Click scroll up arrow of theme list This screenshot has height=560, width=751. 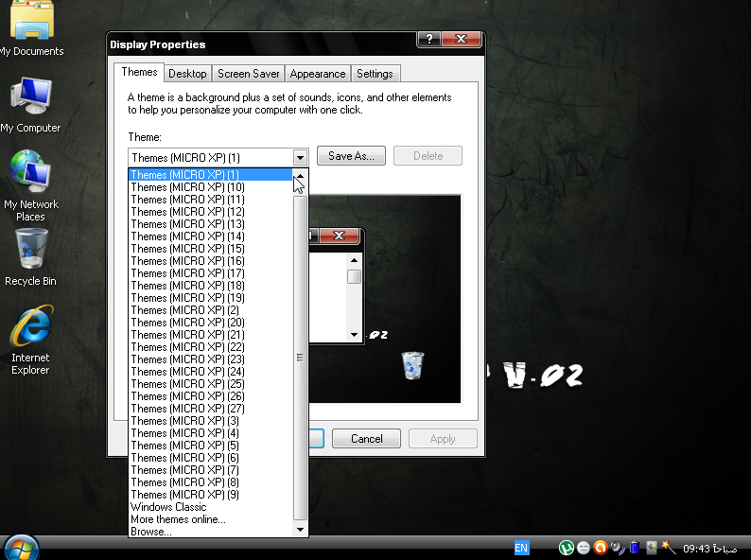pos(300,176)
